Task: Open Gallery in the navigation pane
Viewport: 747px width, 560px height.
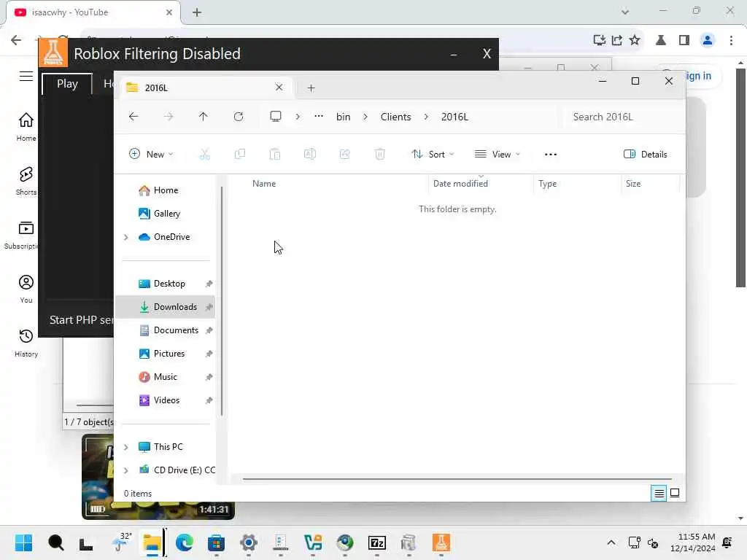Action: click(165, 214)
